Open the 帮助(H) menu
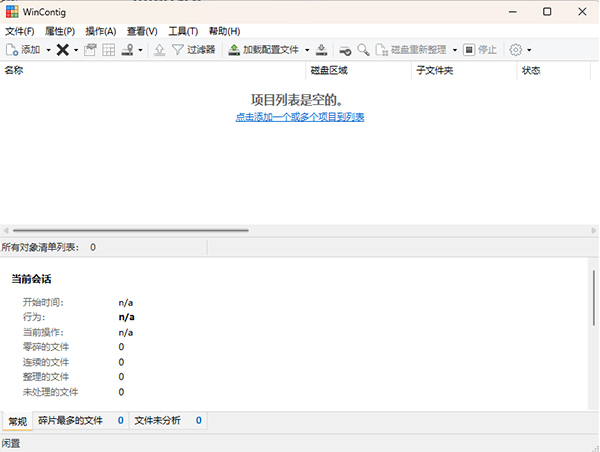The image size is (600, 452). pos(224,31)
